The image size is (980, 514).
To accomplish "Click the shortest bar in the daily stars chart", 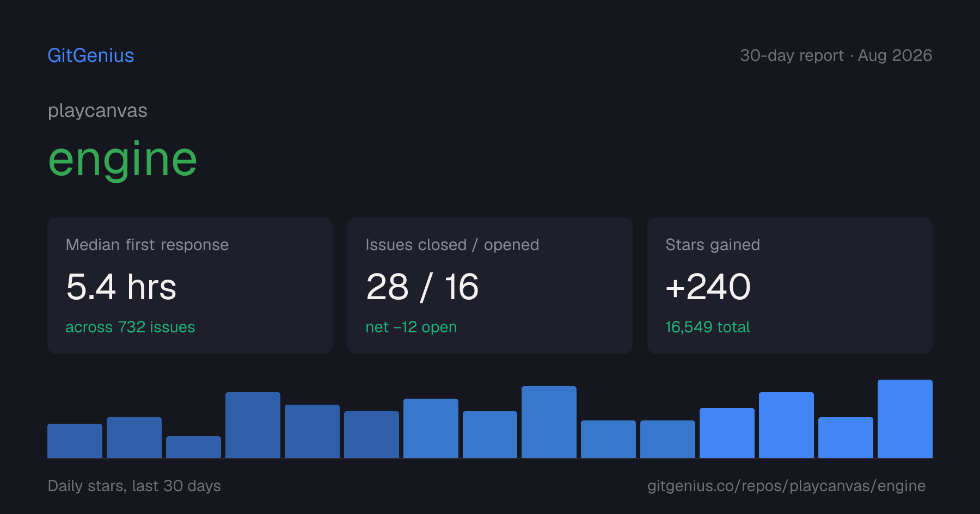I will [x=193, y=447].
